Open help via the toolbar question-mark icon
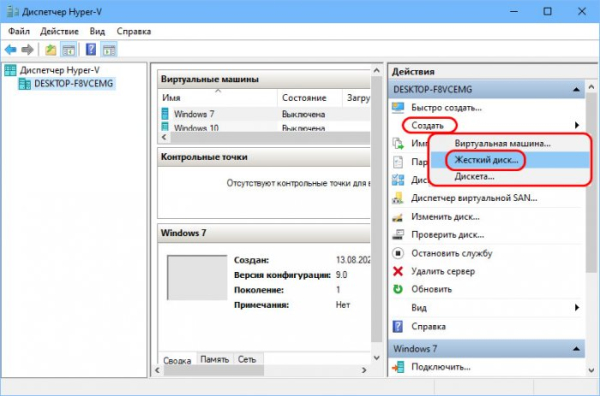Viewport: 600px width, 396px height. coord(91,49)
